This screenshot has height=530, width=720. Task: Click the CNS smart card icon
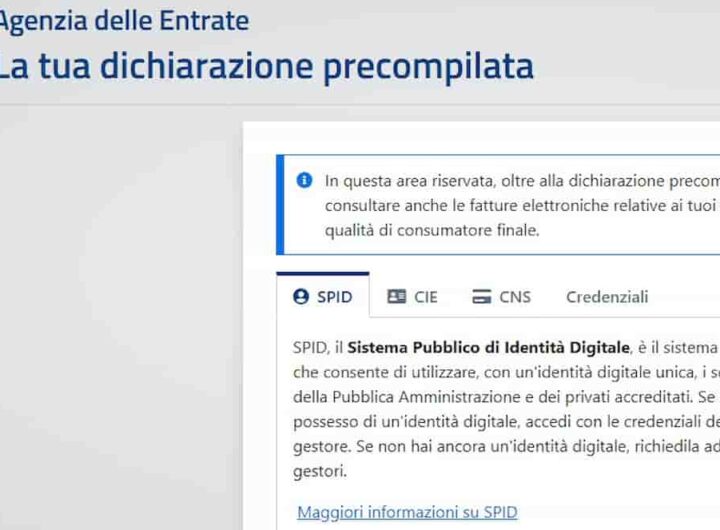482,297
